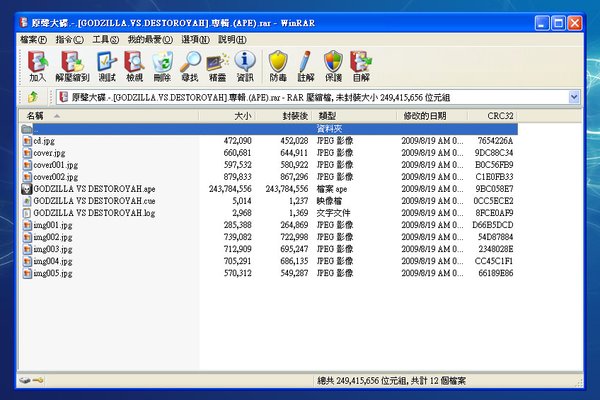Sort by the 封裝後 column header
The width and height of the screenshot is (600, 400).
click(x=284, y=116)
